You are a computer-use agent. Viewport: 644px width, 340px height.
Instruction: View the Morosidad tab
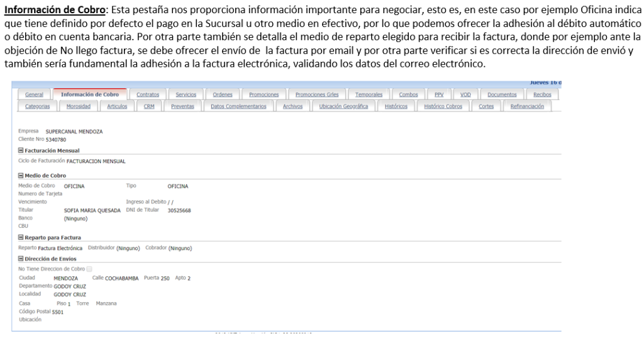tap(79, 106)
